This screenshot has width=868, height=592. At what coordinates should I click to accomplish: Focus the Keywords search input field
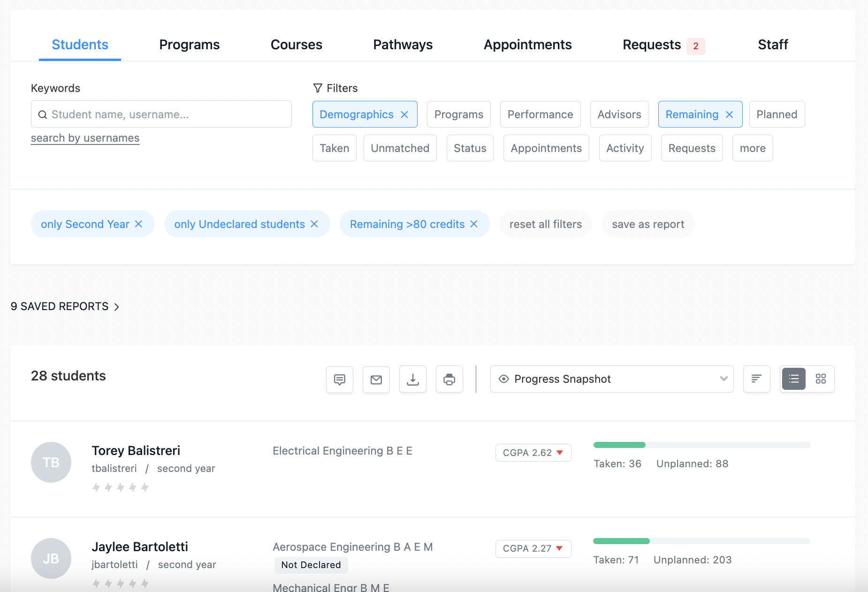161,114
